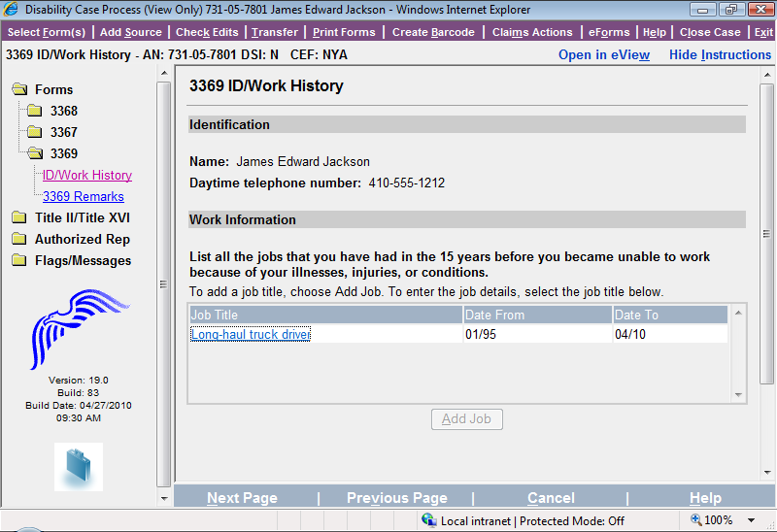Viewport: 777px width, 532px height.
Task: Open 3369 Remarks tree link
Action: click(84, 196)
